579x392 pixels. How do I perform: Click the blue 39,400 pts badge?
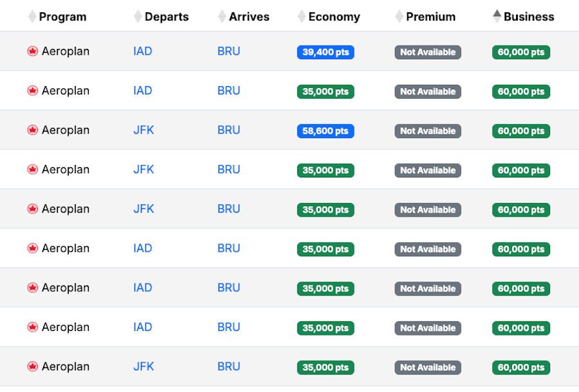(x=325, y=52)
